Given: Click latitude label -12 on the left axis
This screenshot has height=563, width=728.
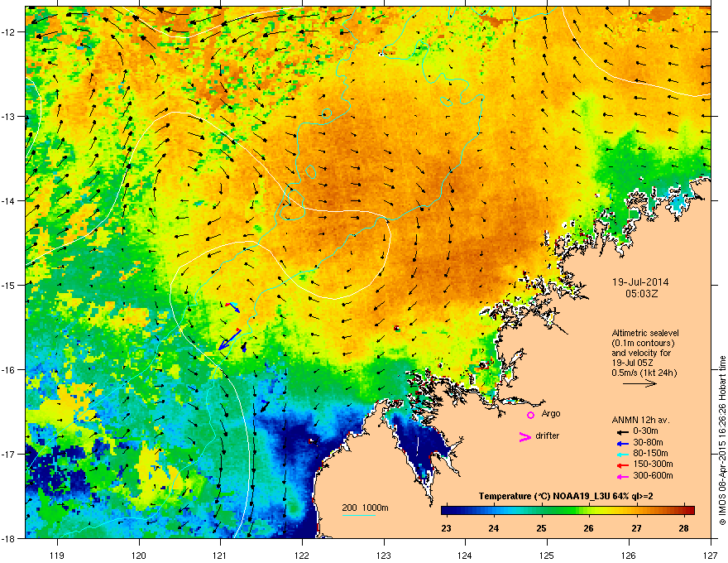Looking at the screenshot, I should pos(8,32).
